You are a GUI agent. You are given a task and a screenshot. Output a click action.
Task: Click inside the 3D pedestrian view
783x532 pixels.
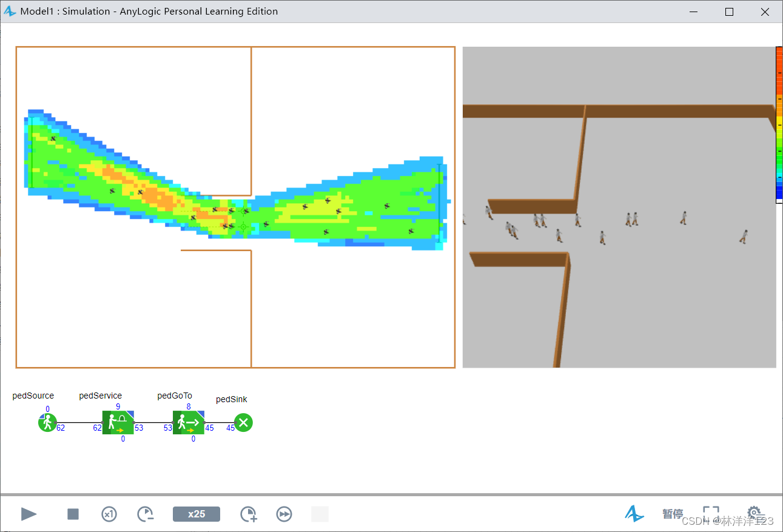point(619,207)
